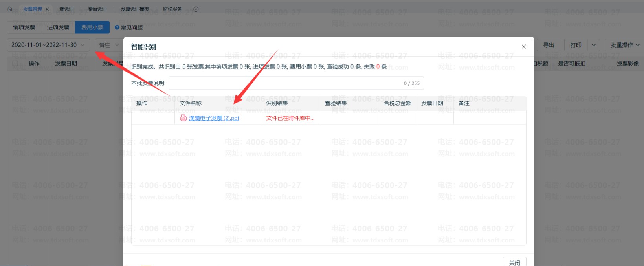Click the blue question mark help icon

(x=117, y=28)
